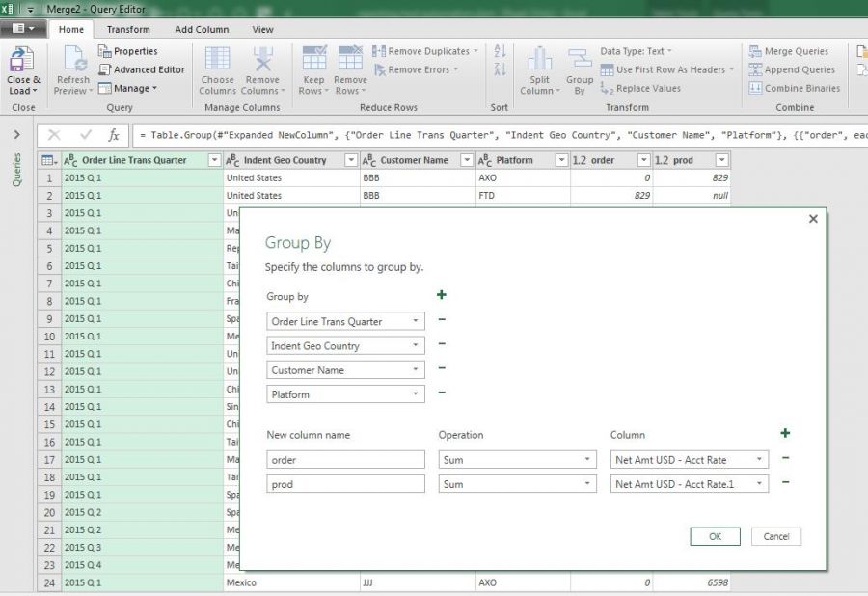Remove the Indent Geo Country grouping
This screenshot has width=868, height=596.
pos(442,343)
